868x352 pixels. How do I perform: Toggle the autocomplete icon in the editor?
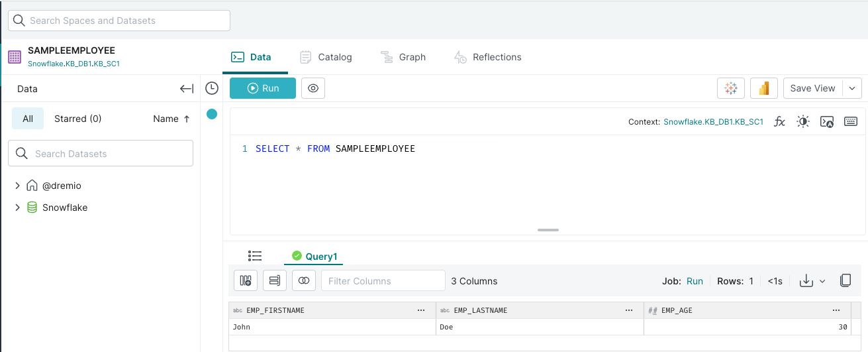[827, 121]
